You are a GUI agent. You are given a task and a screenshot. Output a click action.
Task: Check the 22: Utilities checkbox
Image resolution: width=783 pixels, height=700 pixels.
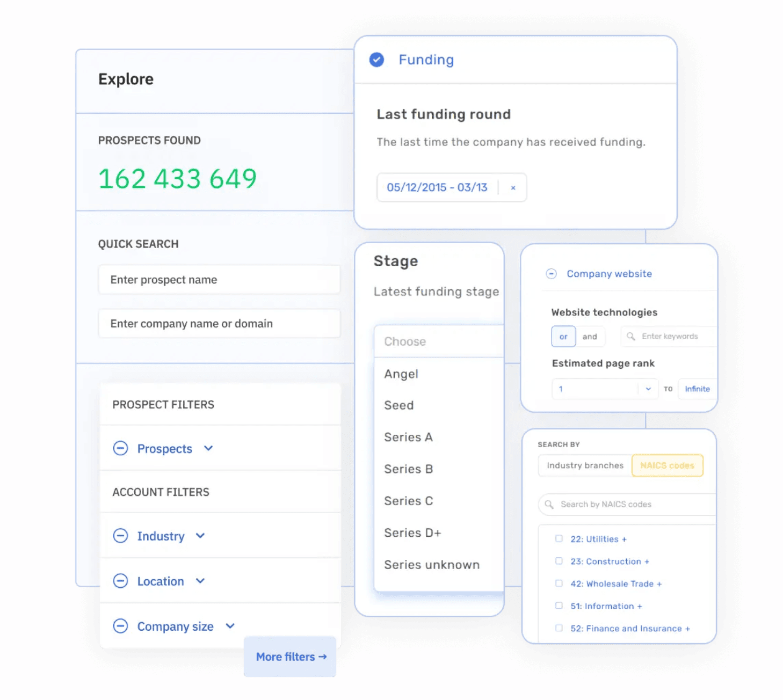pyautogui.click(x=559, y=539)
